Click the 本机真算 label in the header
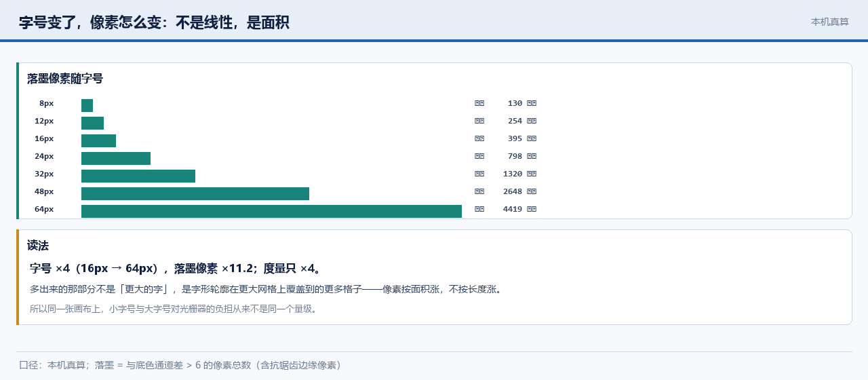This screenshot has height=380, width=868. (830, 22)
